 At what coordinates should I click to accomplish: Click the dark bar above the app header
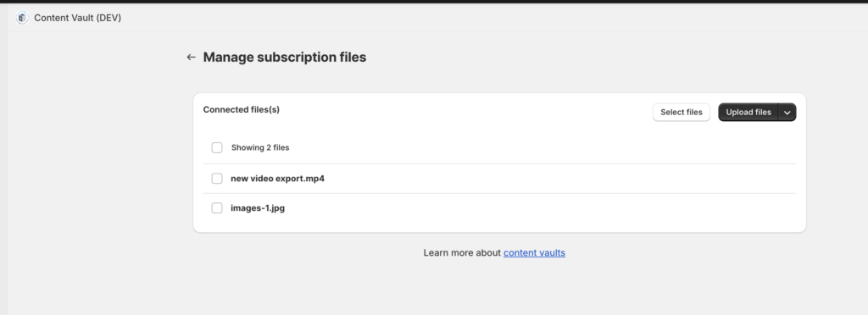tap(434, 2)
